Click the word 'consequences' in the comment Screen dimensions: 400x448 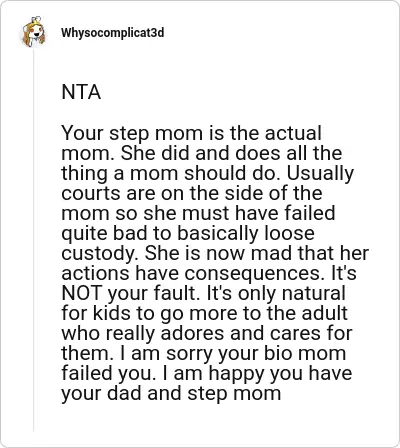pos(252,275)
